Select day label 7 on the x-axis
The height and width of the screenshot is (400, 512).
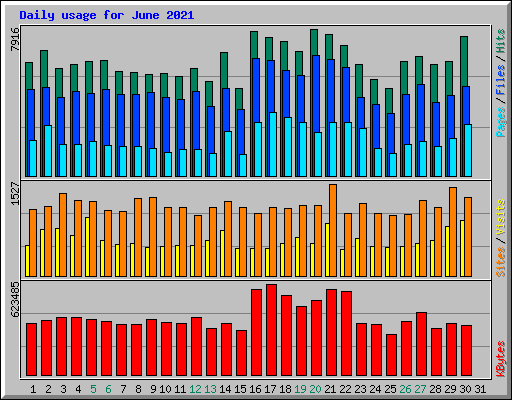(123, 389)
